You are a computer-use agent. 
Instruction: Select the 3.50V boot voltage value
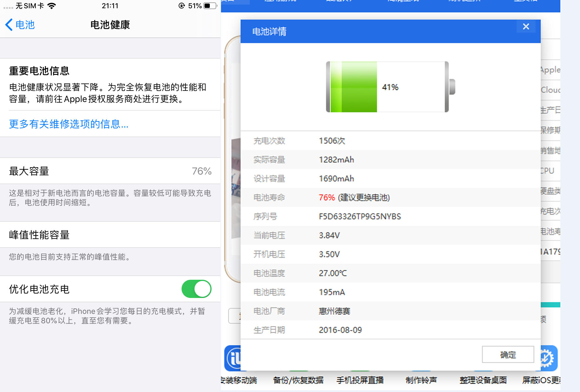(329, 254)
